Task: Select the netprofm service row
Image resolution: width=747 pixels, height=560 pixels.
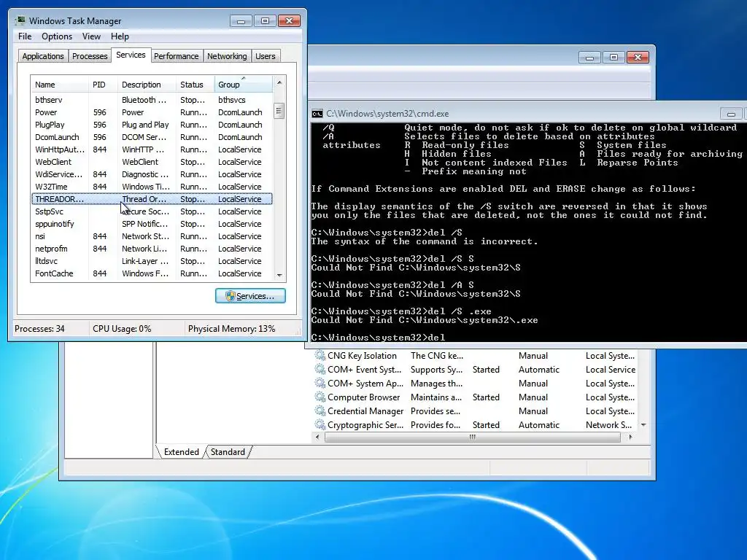Action: (x=152, y=249)
